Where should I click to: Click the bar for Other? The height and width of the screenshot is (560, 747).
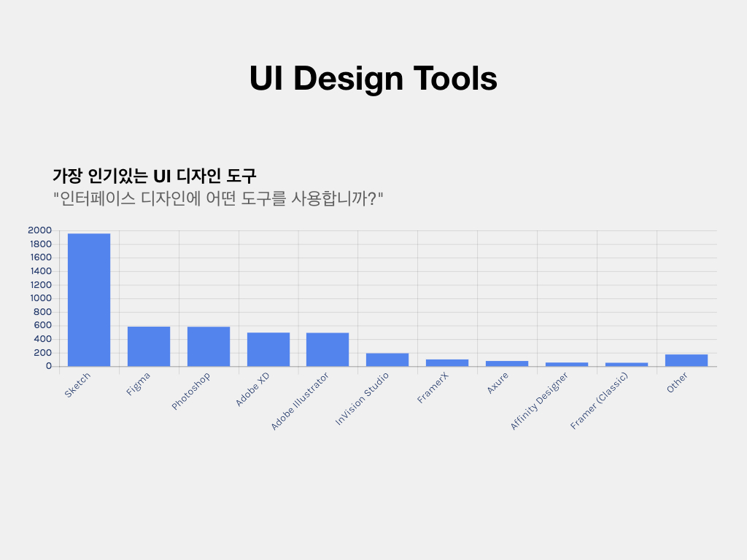tap(686, 360)
